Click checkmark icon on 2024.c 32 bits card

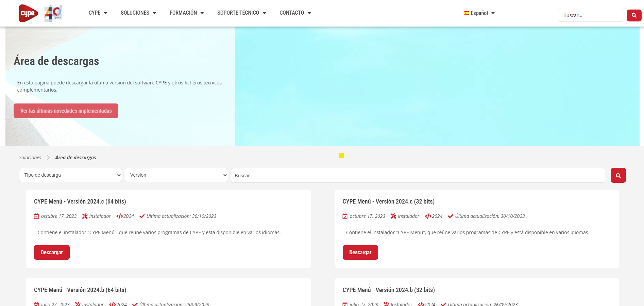click(451, 216)
